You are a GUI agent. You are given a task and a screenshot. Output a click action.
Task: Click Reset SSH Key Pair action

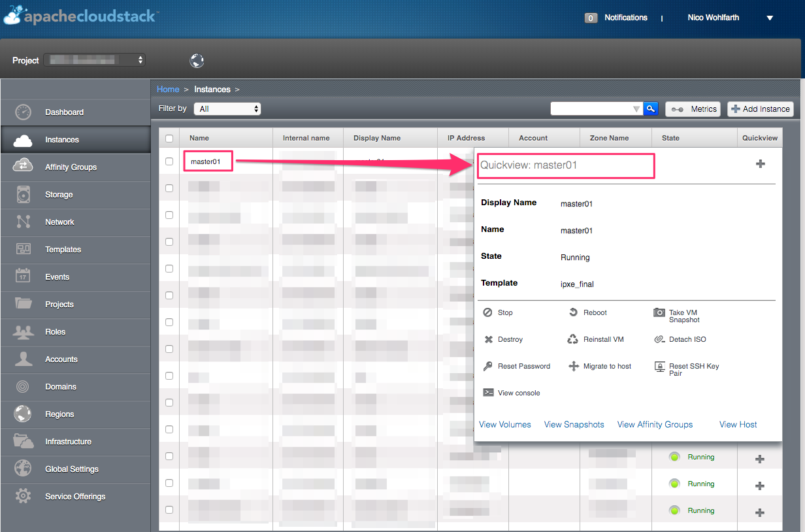(x=687, y=369)
